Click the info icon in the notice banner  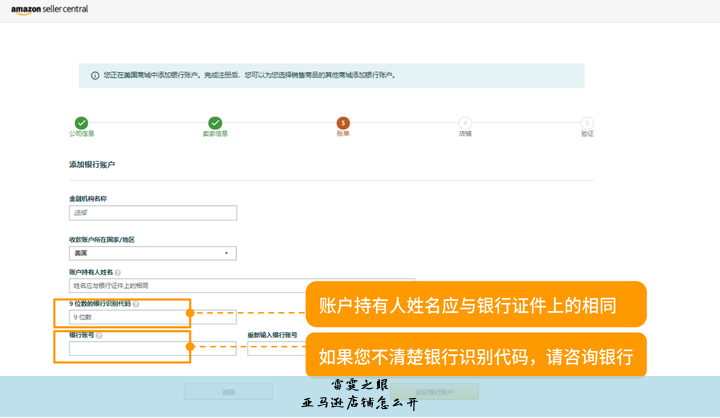(95, 75)
